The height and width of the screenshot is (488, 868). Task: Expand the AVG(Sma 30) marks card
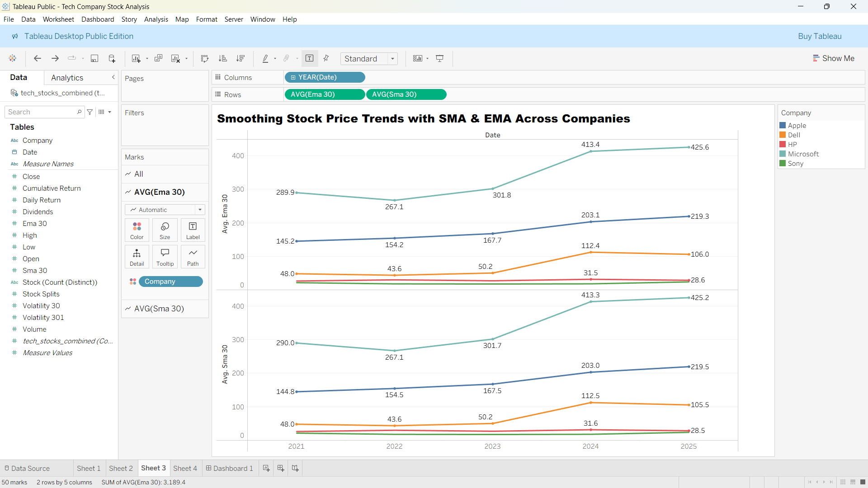165,309
